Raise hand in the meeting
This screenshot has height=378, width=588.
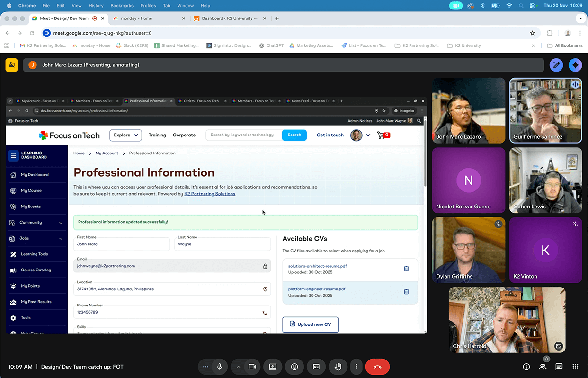tap(338, 367)
